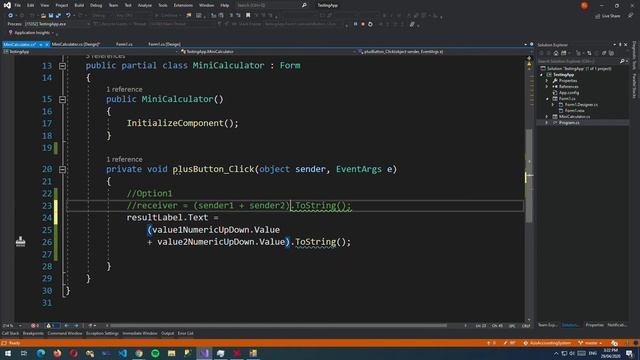Viewport: 640px width, 360px height.
Task: Open Spotify from the taskbar
Action: [156, 353]
